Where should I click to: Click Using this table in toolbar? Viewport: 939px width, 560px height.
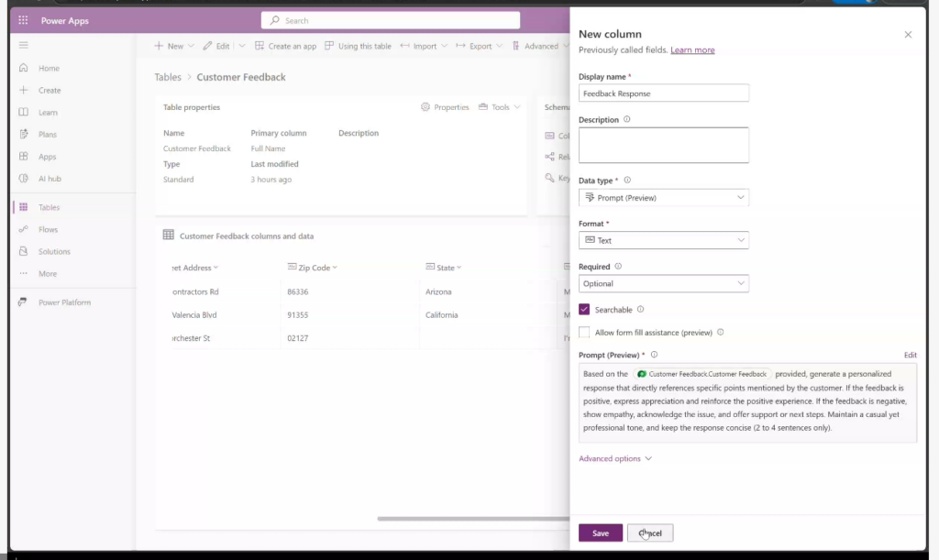click(359, 46)
